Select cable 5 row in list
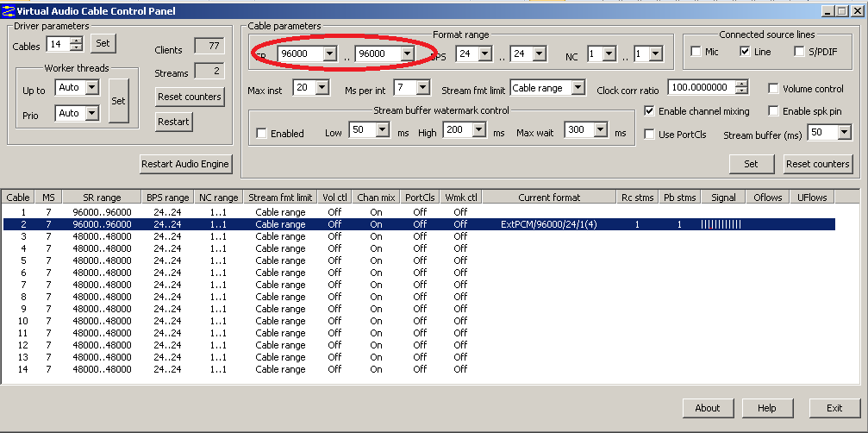This screenshot has height=433, width=868. (x=419, y=260)
